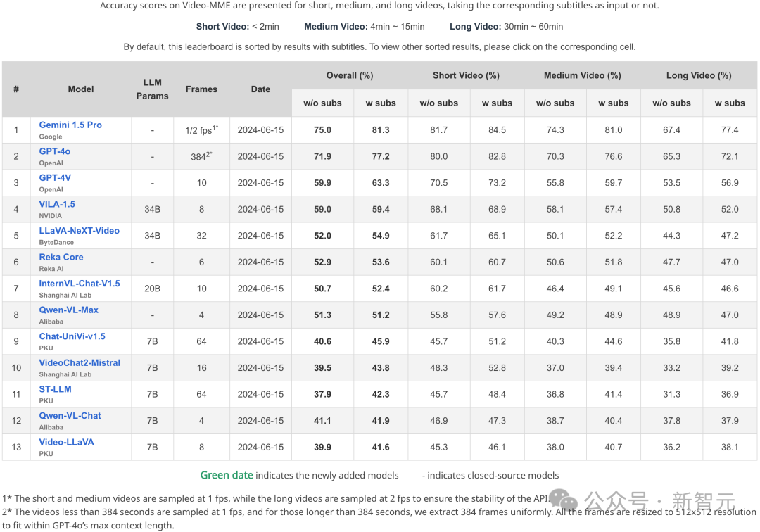Open the ST-LLM model link

(55, 389)
